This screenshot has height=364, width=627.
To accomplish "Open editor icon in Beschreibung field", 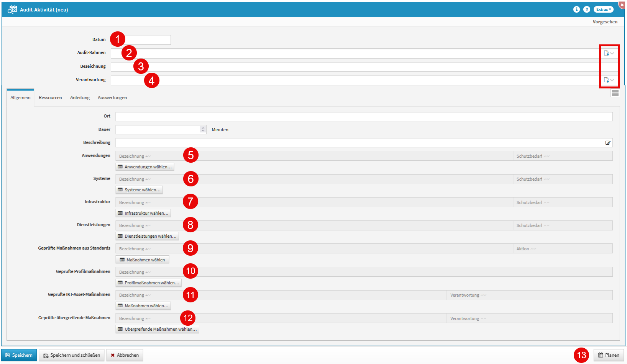I will click(607, 143).
